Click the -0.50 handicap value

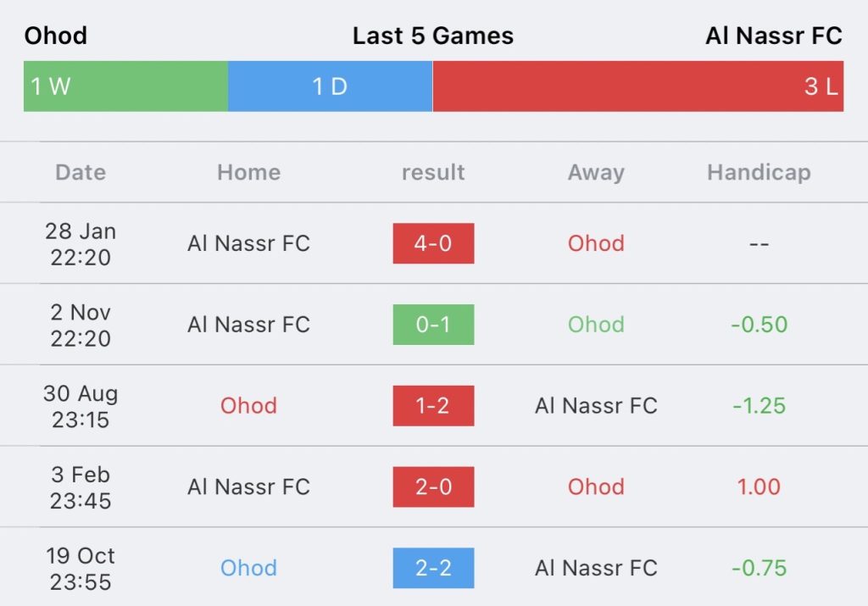point(759,325)
